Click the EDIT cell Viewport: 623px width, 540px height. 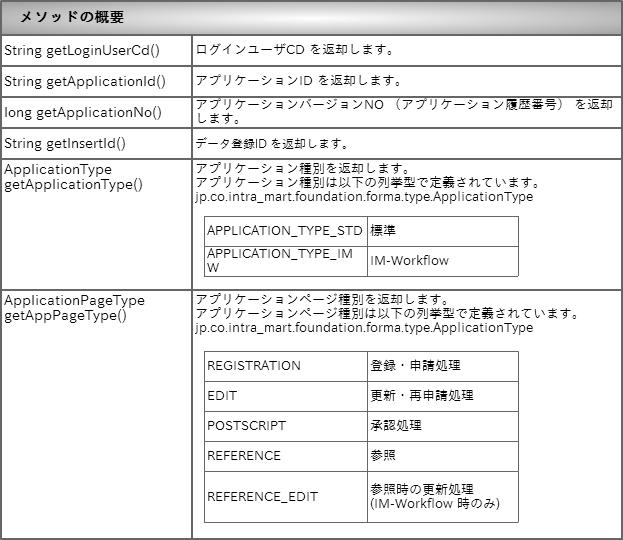coord(286,397)
